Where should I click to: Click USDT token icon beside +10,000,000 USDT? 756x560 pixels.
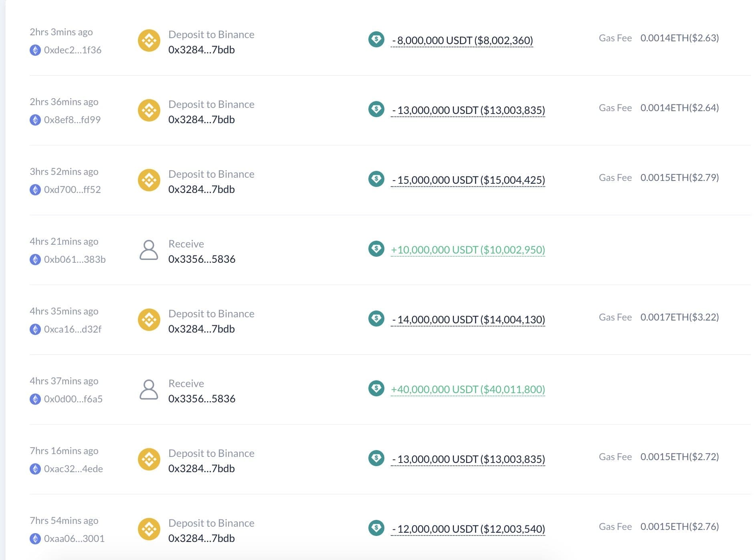tap(376, 249)
